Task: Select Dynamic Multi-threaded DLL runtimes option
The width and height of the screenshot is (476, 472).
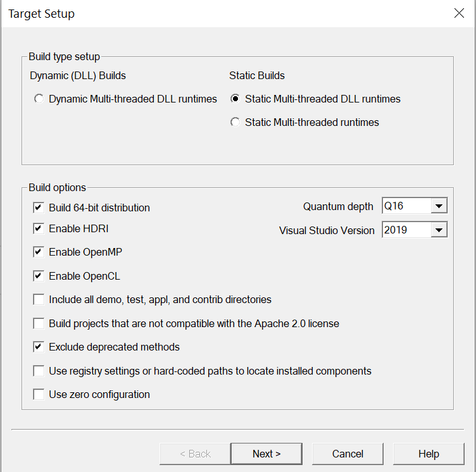Action: pos(40,99)
